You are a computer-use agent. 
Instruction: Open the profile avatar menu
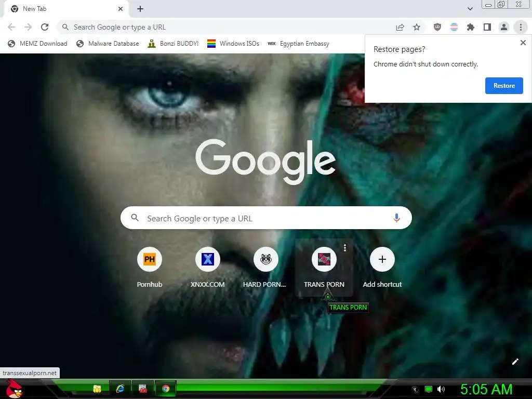click(504, 27)
